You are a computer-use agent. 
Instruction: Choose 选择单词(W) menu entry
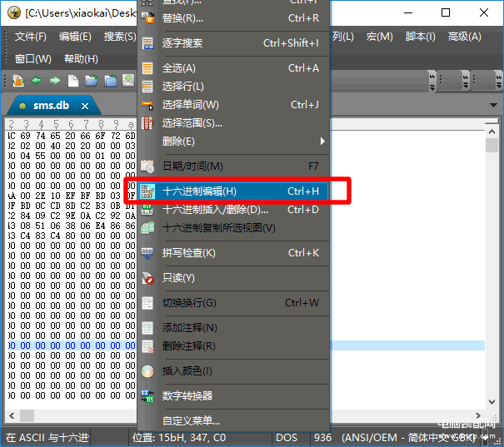tap(234, 105)
